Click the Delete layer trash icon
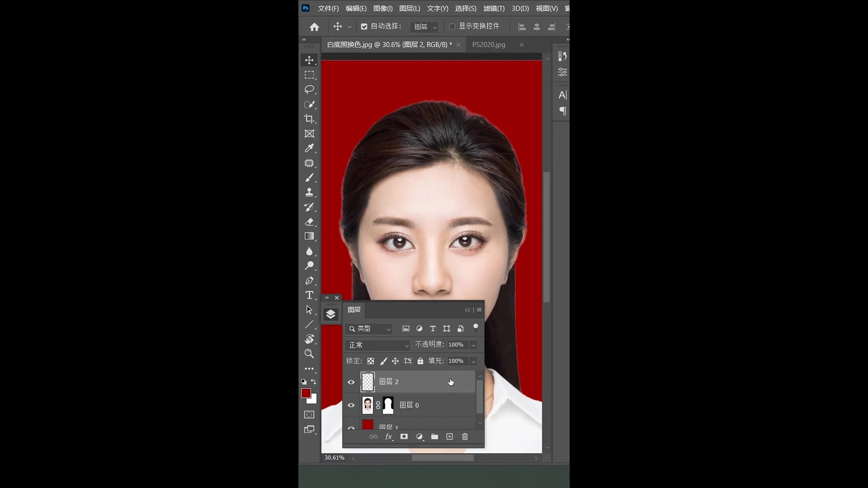 466,437
